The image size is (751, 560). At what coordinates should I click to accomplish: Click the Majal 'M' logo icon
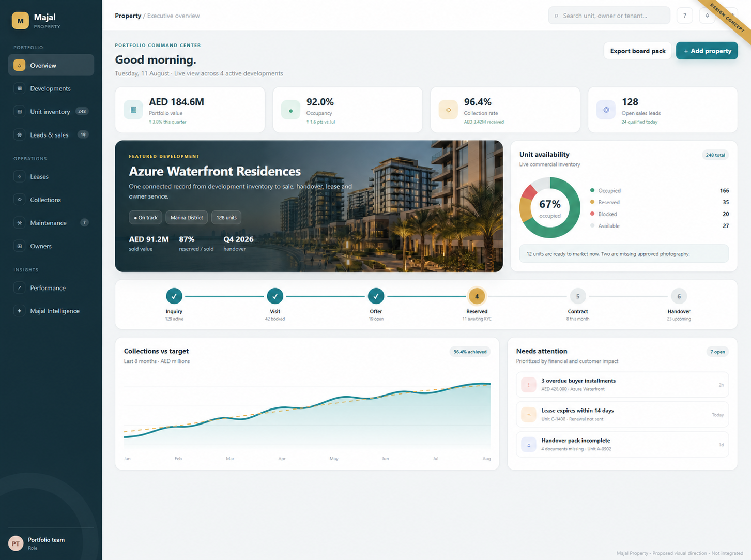point(20,21)
